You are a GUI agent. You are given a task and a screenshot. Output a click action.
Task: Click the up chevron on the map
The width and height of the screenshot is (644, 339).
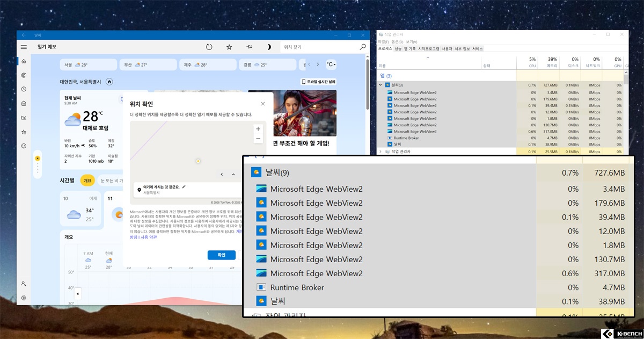233,175
